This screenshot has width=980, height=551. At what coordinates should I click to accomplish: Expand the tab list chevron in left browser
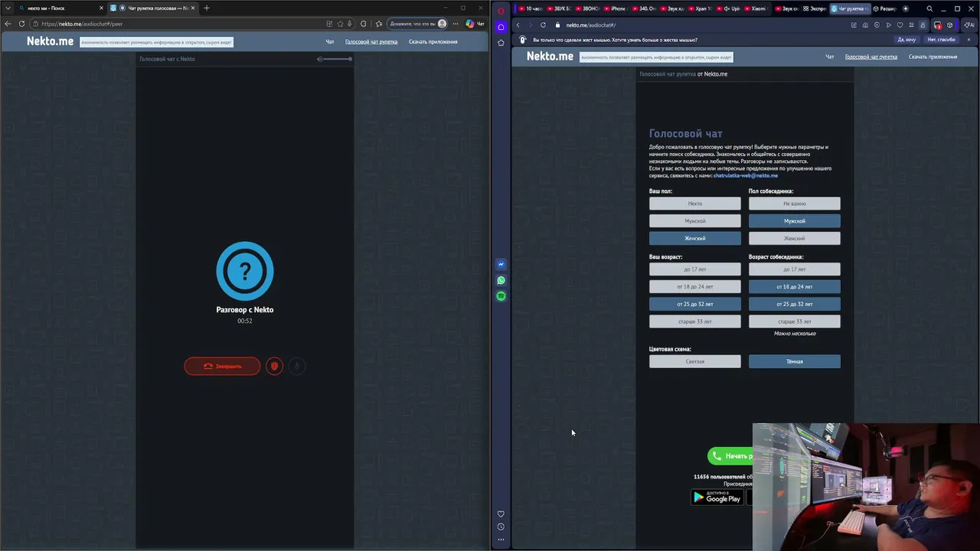coord(8,8)
